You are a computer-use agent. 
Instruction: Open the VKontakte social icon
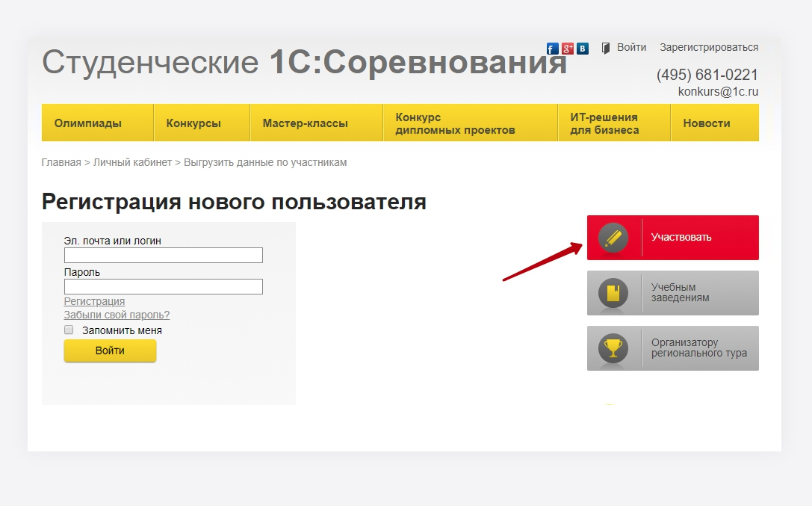point(583,49)
